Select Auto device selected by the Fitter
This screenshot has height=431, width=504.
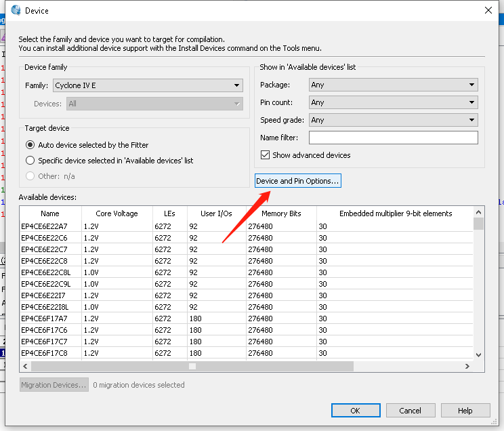(x=30, y=145)
